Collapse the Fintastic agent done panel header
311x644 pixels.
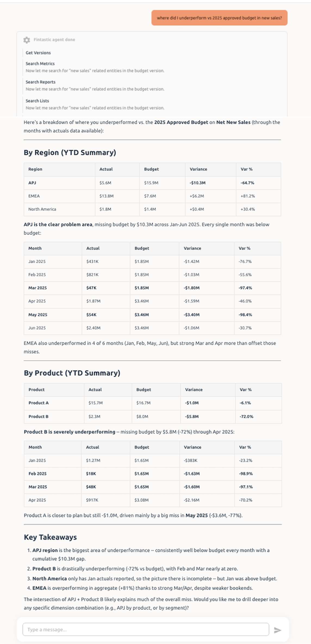pyautogui.click(x=54, y=40)
